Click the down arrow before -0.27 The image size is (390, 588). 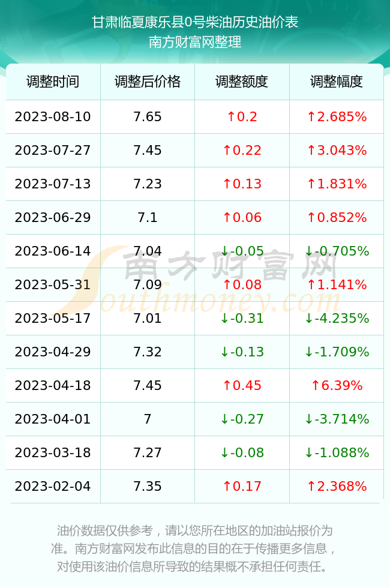[224, 419]
